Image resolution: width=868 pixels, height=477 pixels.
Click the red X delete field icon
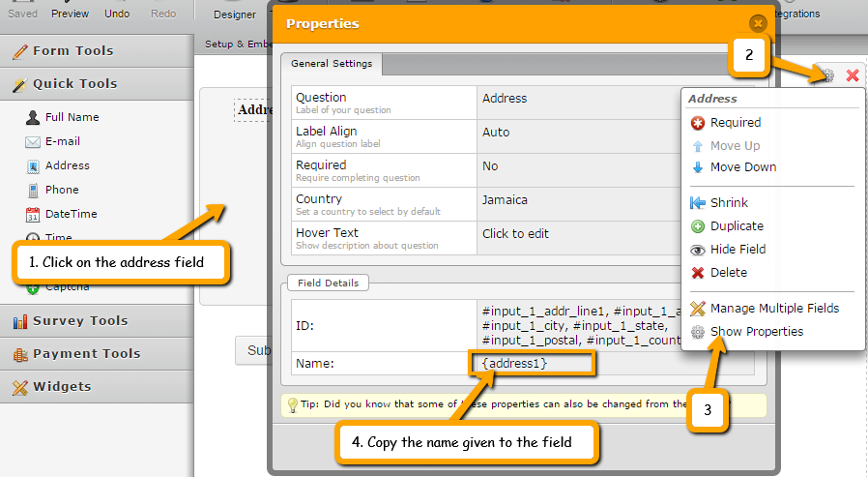pos(852,75)
